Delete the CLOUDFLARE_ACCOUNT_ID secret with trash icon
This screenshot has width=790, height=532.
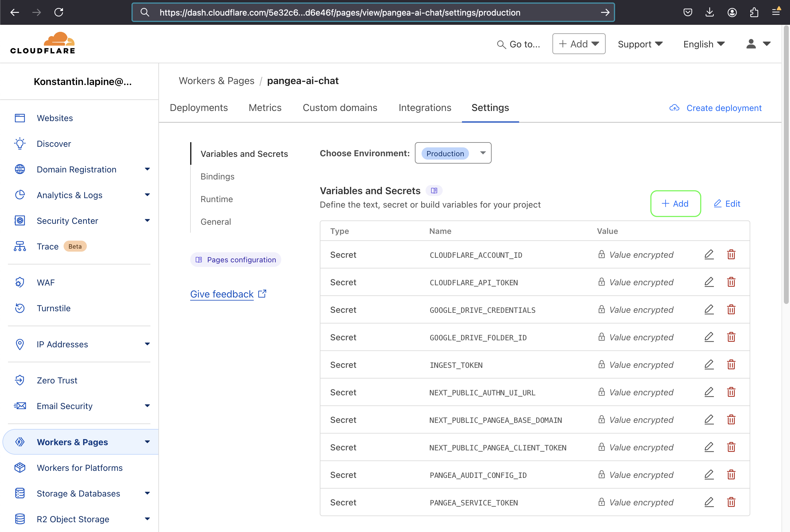[x=731, y=254]
